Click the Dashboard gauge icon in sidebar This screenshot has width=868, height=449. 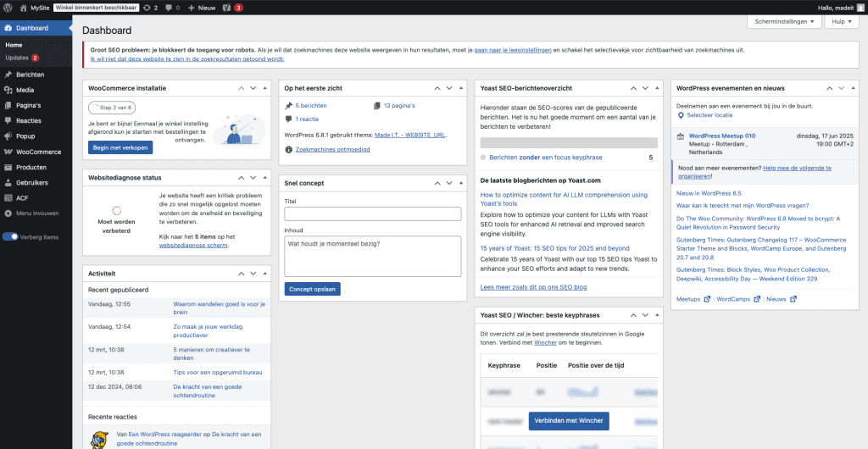point(8,28)
